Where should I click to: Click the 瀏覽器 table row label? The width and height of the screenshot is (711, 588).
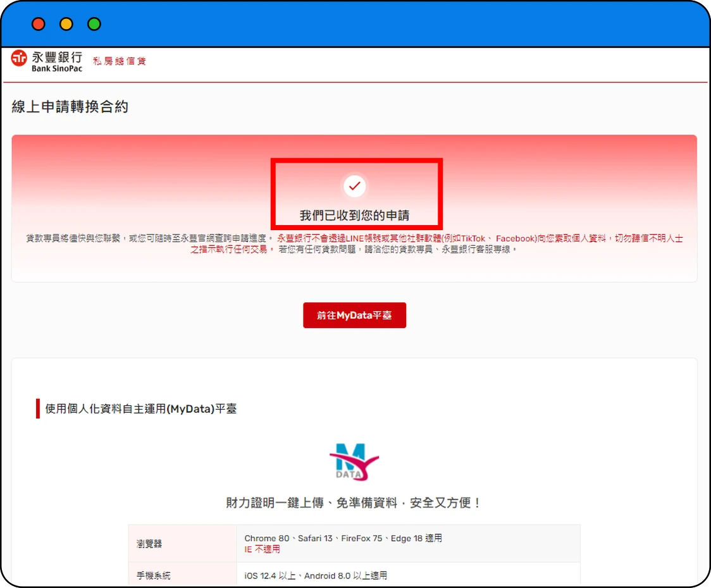pyautogui.click(x=149, y=544)
